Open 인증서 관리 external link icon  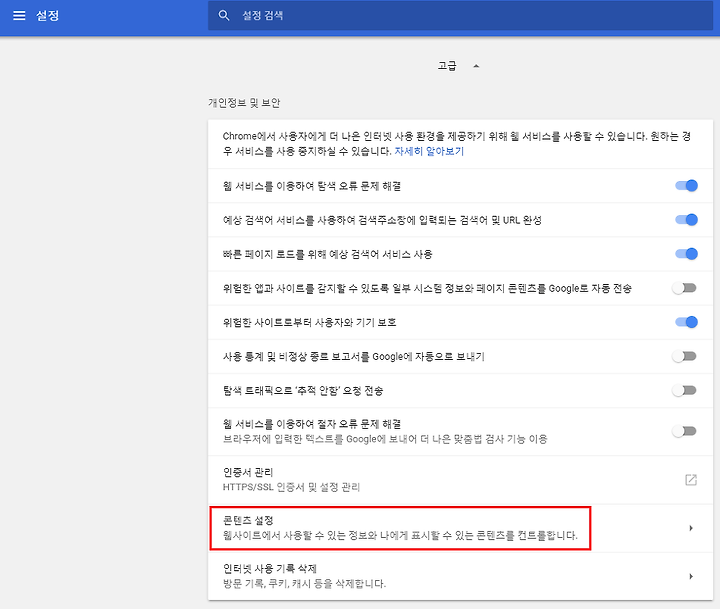691,480
